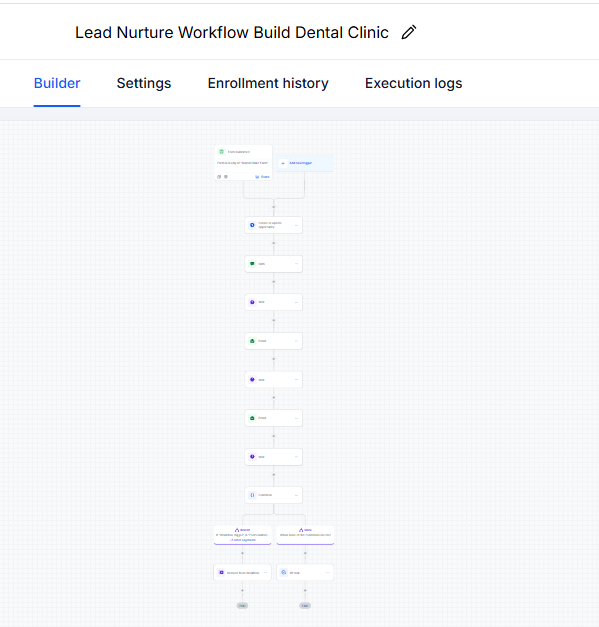
Task: Select envelope icon of Email below the SMS Wait
Action: tap(252, 341)
